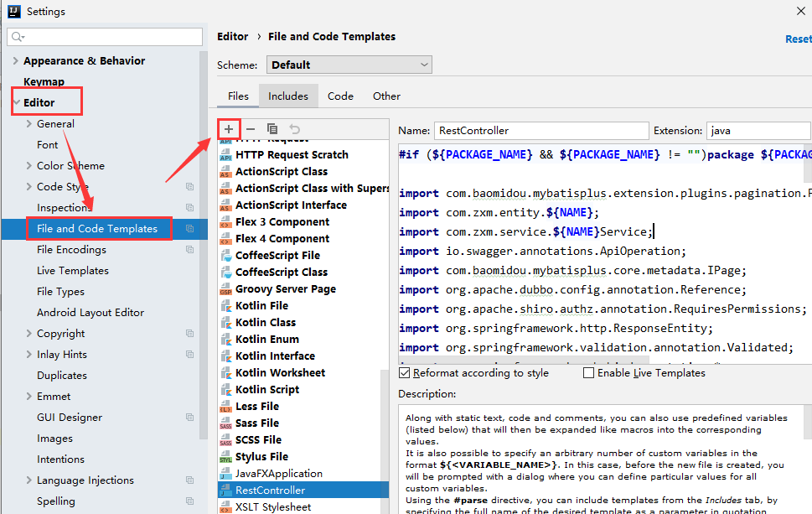Expand the Emmet node
This screenshot has height=514, width=812.
(x=29, y=397)
